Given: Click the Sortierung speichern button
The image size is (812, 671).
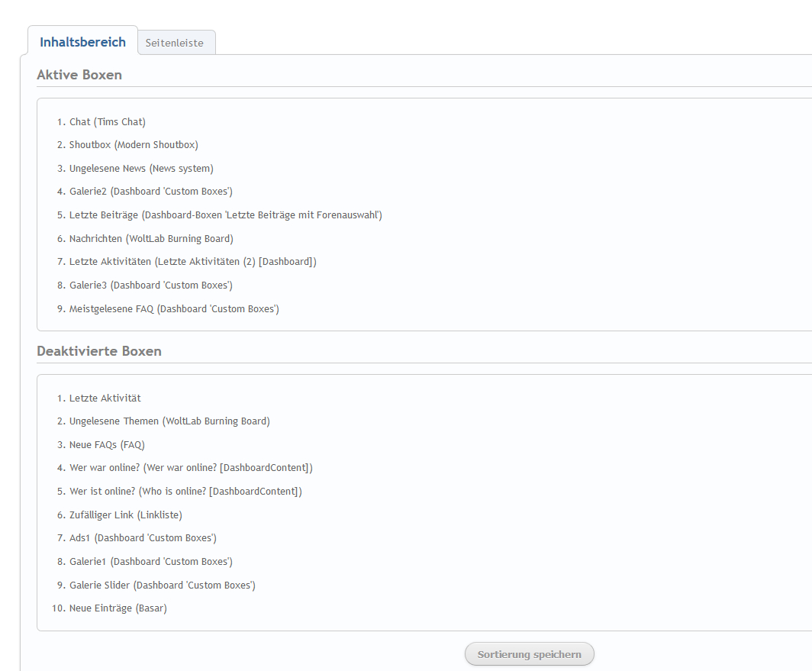Looking at the screenshot, I should tap(529, 654).
